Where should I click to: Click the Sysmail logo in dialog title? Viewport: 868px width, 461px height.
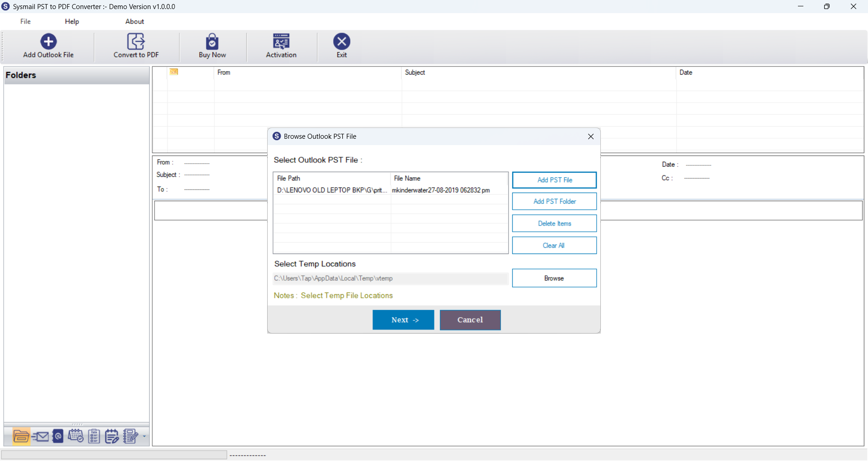[277, 136]
